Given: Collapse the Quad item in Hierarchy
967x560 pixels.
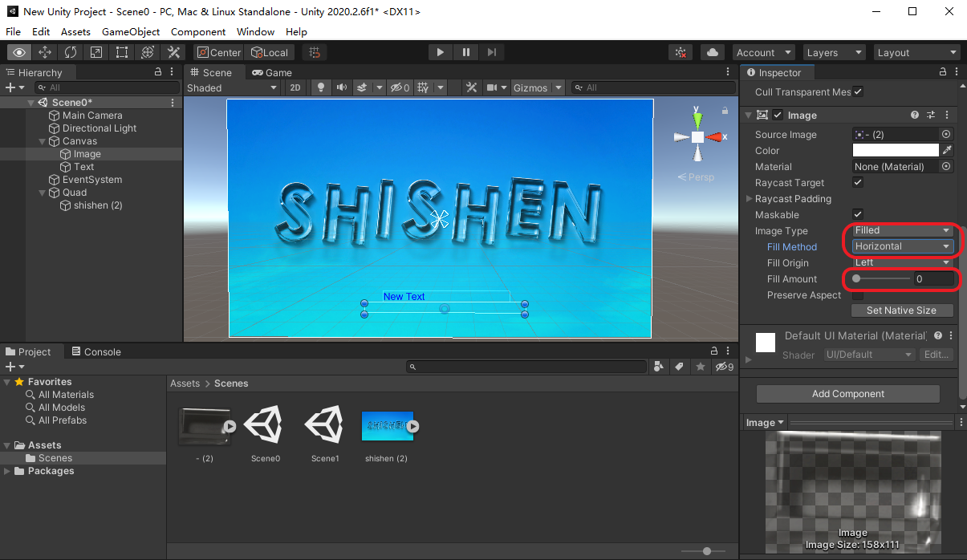Looking at the screenshot, I should click(x=42, y=193).
